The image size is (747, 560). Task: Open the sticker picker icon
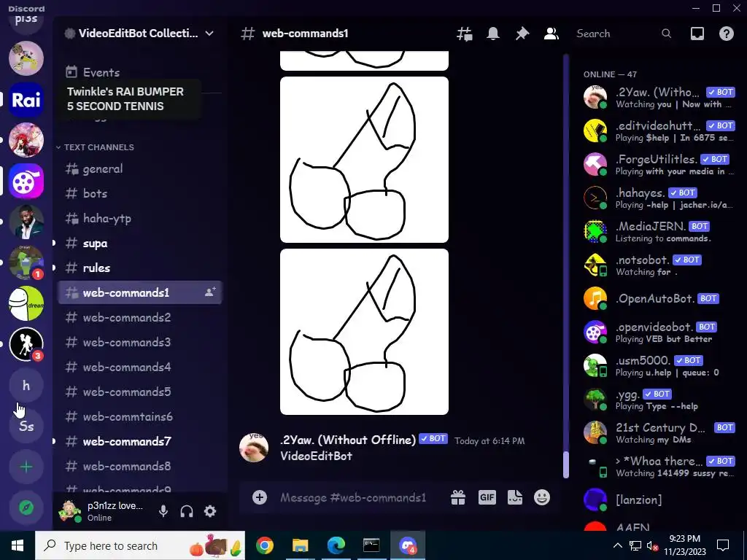coord(515,497)
